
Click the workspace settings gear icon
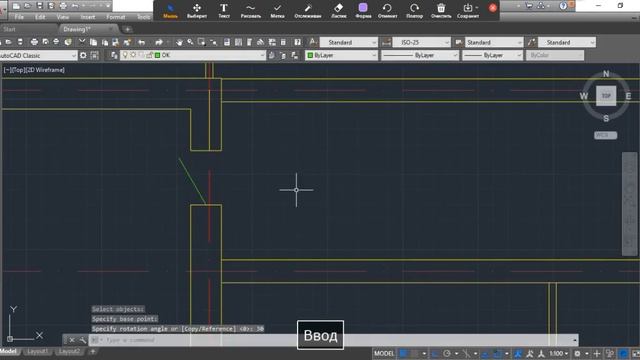83,56
